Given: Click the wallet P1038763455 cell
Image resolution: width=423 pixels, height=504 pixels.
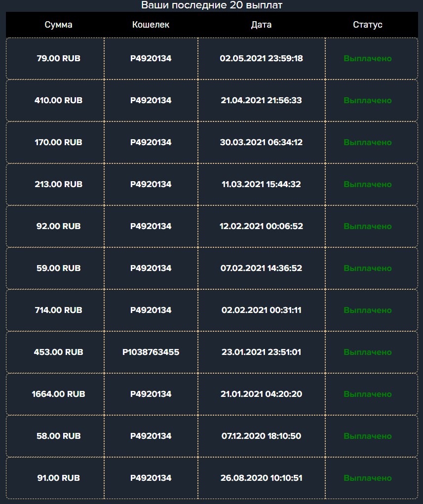Looking at the screenshot, I should point(151,352).
